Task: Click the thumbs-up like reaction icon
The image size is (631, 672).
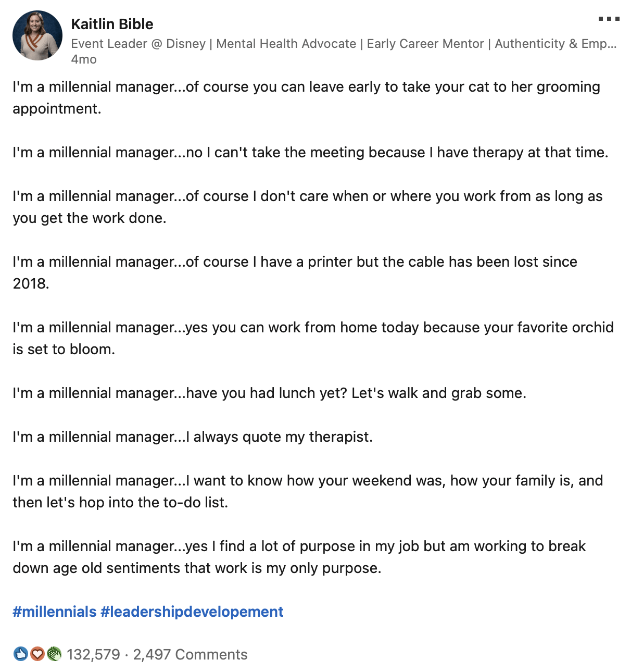Action: [20, 654]
